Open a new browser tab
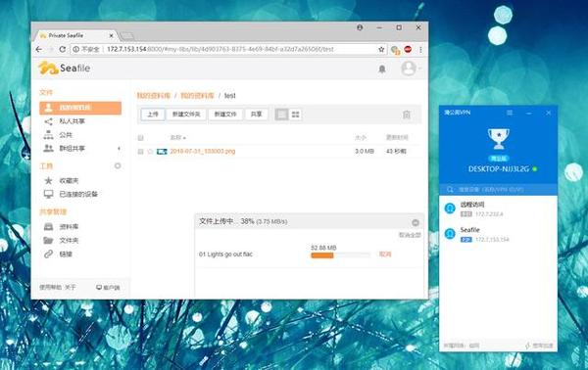Image resolution: width=588 pixels, height=370 pixels. click(x=126, y=36)
